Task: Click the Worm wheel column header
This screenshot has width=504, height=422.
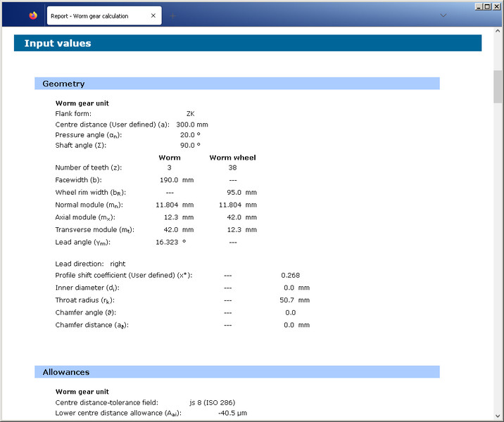Action: (x=232, y=158)
